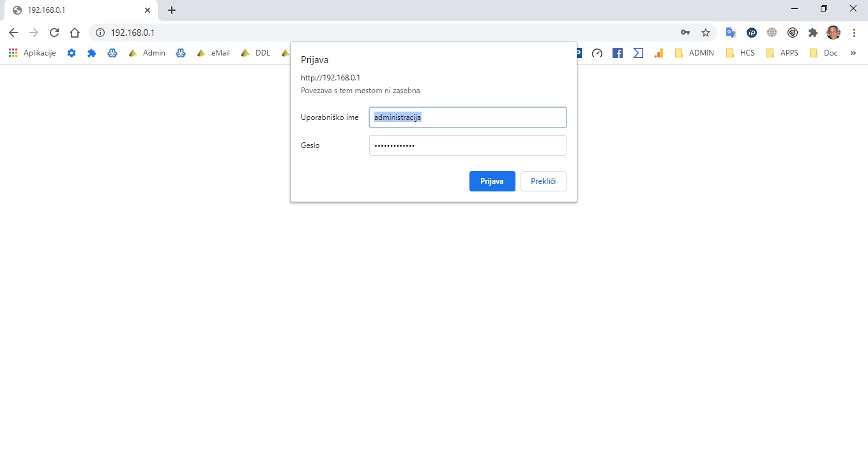This screenshot has width=868, height=469.
Task: Open the Facebook bookmark
Action: click(x=618, y=53)
